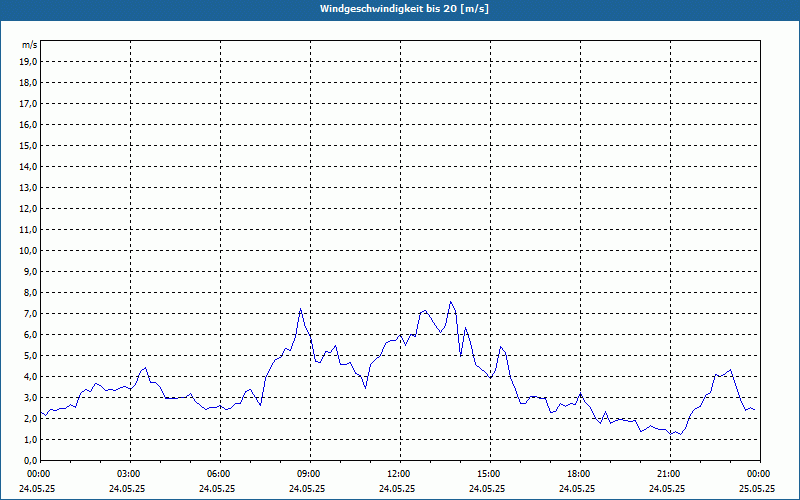Image resolution: width=800 pixels, height=500 pixels.
Task: Click the '17,0' y-axis value
Action: click(28, 104)
